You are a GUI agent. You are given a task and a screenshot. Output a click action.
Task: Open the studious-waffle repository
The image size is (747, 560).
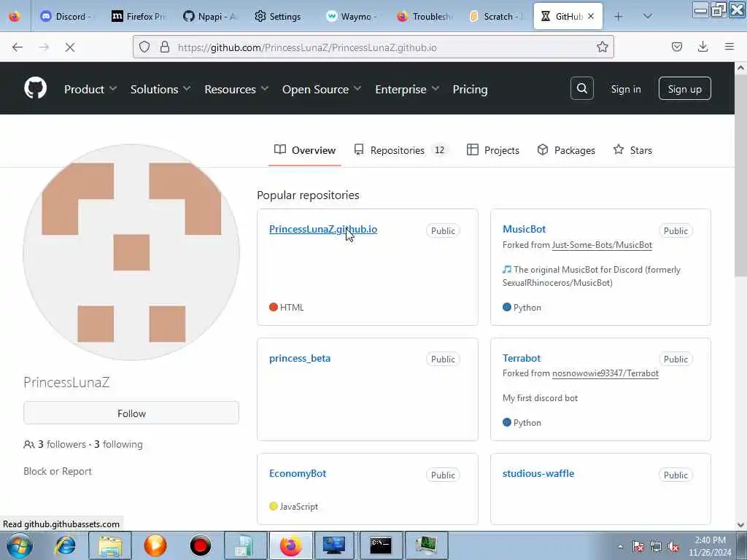click(x=538, y=473)
